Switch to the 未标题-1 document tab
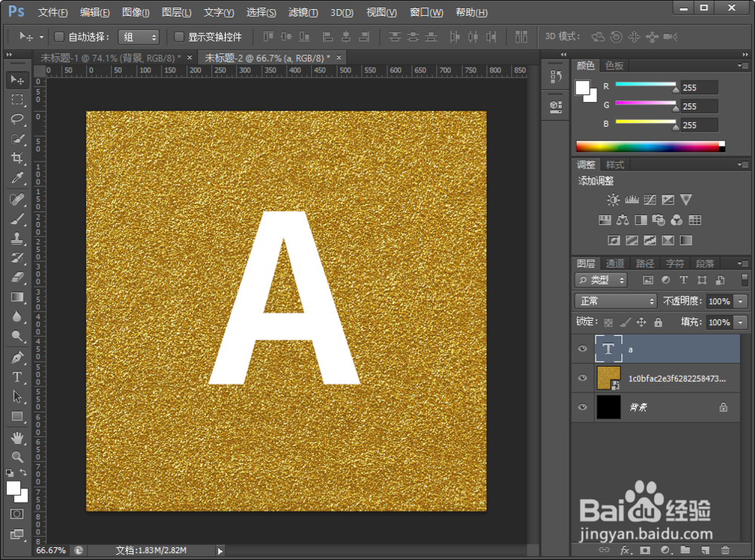 pos(111,58)
